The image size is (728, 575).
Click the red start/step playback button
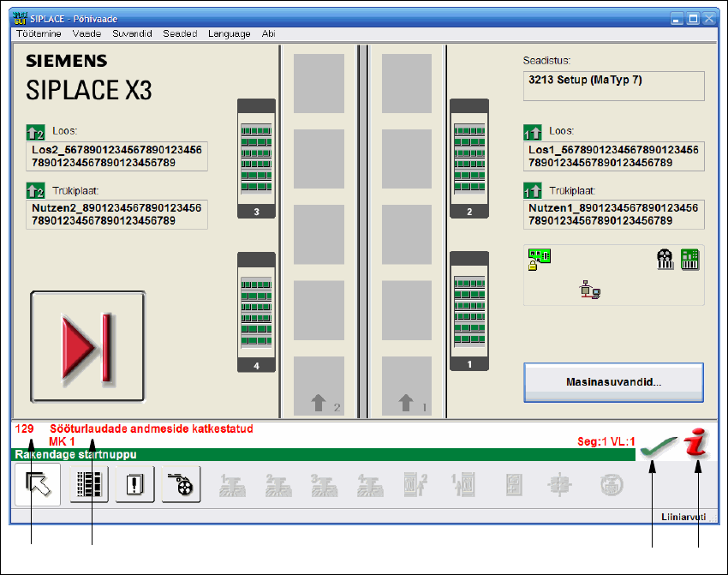(87, 346)
